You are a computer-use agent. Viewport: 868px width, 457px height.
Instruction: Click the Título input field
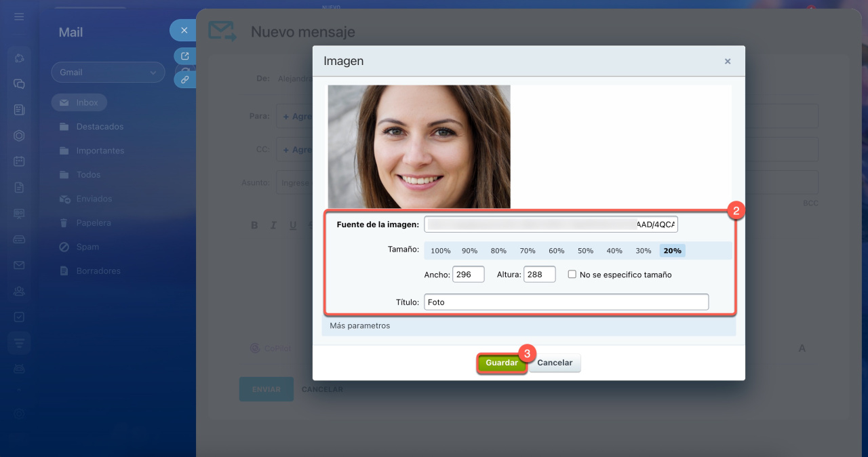pos(566,302)
